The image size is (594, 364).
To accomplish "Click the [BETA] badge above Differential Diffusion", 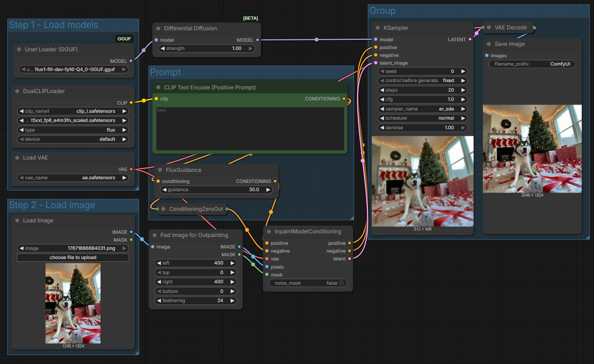I will click(x=250, y=18).
